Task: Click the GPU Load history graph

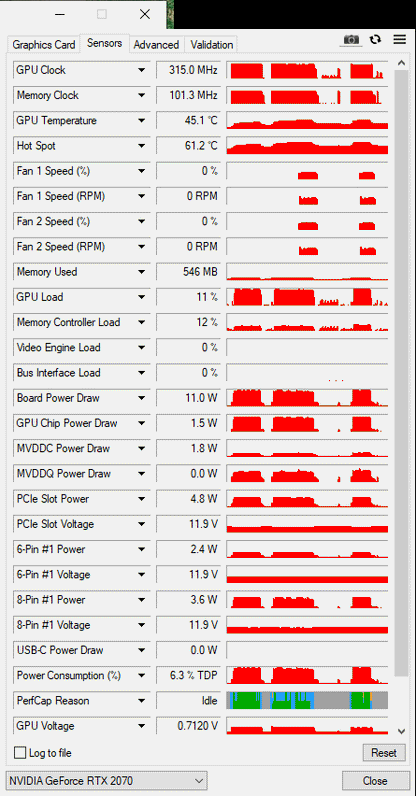Action: (x=307, y=297)
